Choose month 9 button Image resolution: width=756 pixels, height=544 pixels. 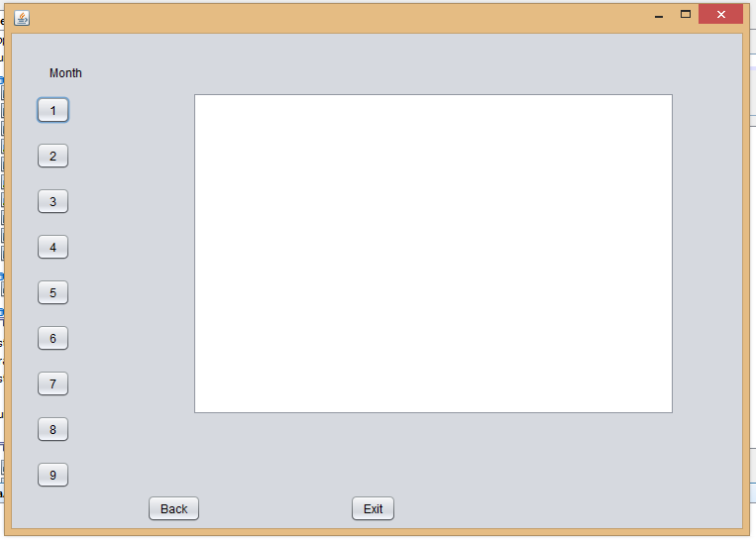(x=54, y=475)
